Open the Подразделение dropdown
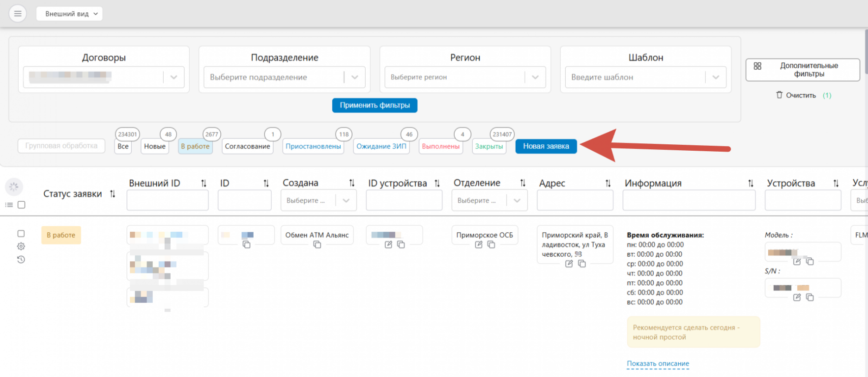The image size is (868, 377). 354,77
